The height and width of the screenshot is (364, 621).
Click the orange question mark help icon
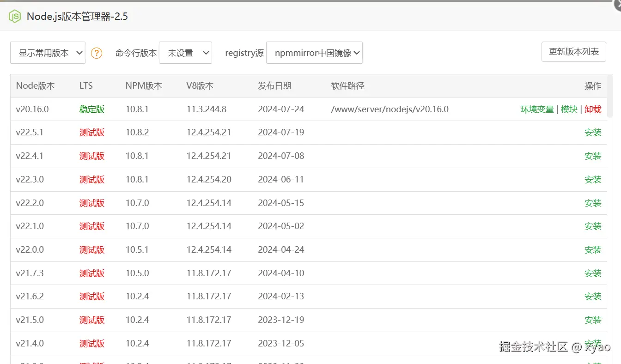(x=96, y=53)
